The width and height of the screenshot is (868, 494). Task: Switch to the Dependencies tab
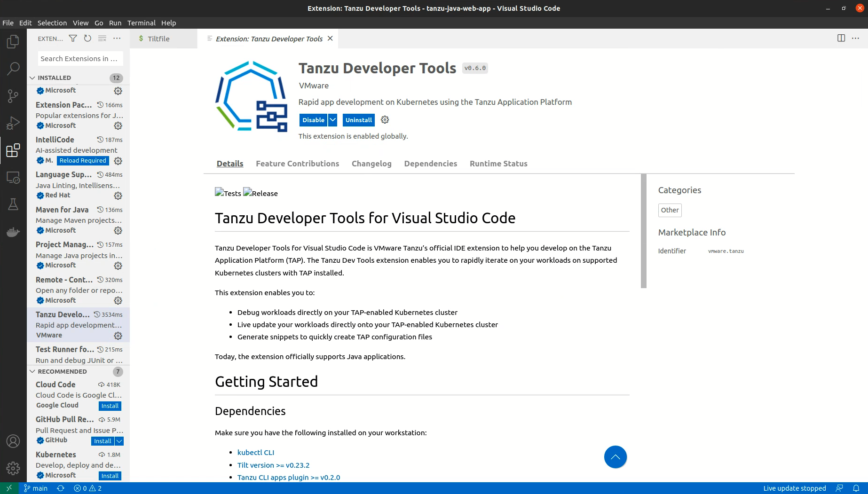coord(431,164)
